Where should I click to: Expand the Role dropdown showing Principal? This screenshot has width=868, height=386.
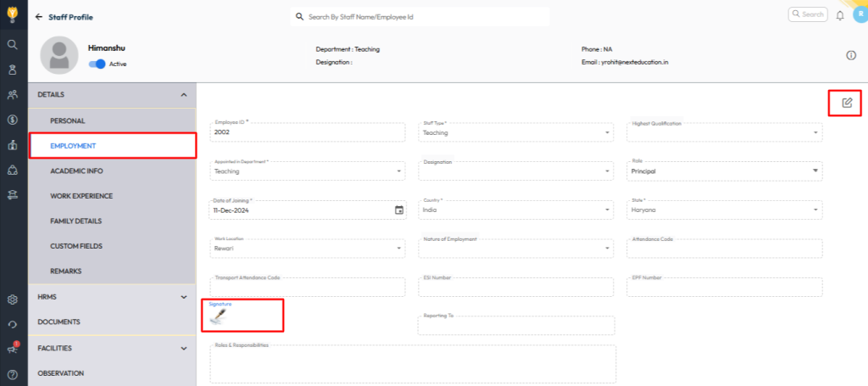point(815,171)
